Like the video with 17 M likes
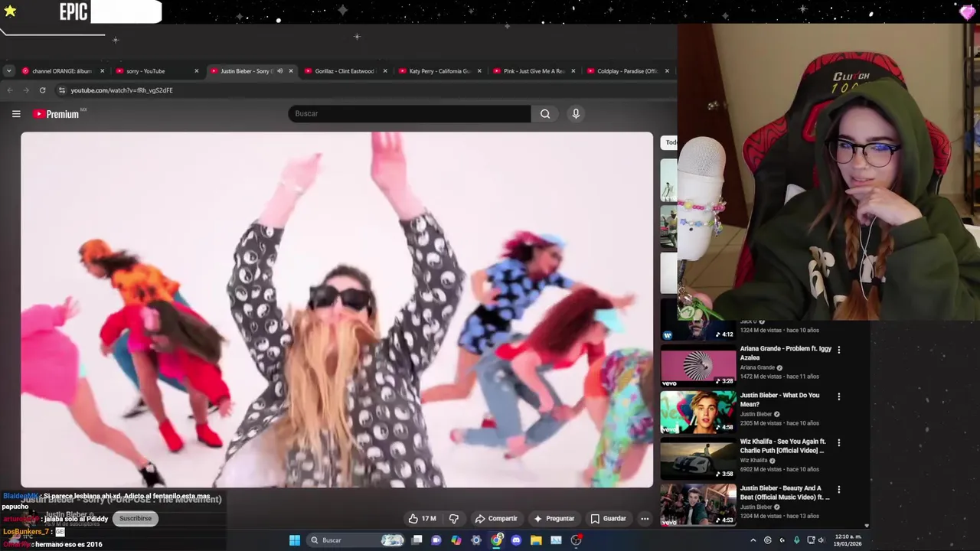 [422, 518]
